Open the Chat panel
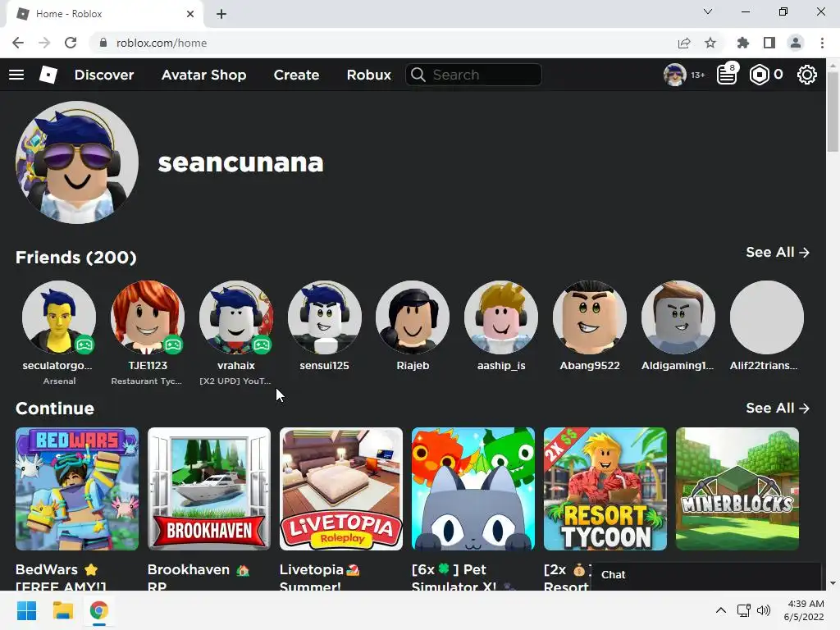This screenshot has width=840, height=630. [706, 575]
